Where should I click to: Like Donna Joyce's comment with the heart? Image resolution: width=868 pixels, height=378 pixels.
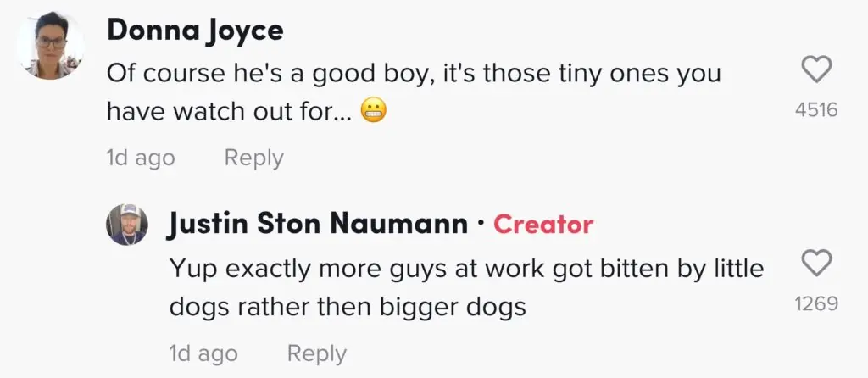[x=816, y=71]
